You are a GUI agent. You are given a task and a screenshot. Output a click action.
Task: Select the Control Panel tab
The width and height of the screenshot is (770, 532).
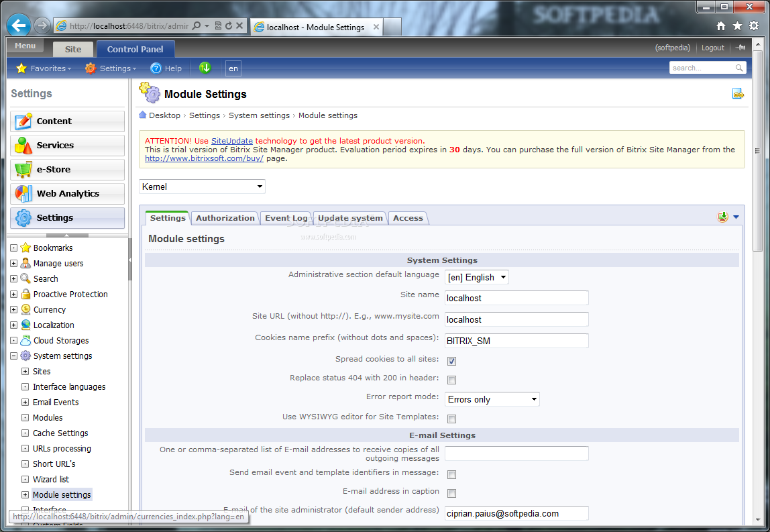pyautogui.click(x=135, y=49)
